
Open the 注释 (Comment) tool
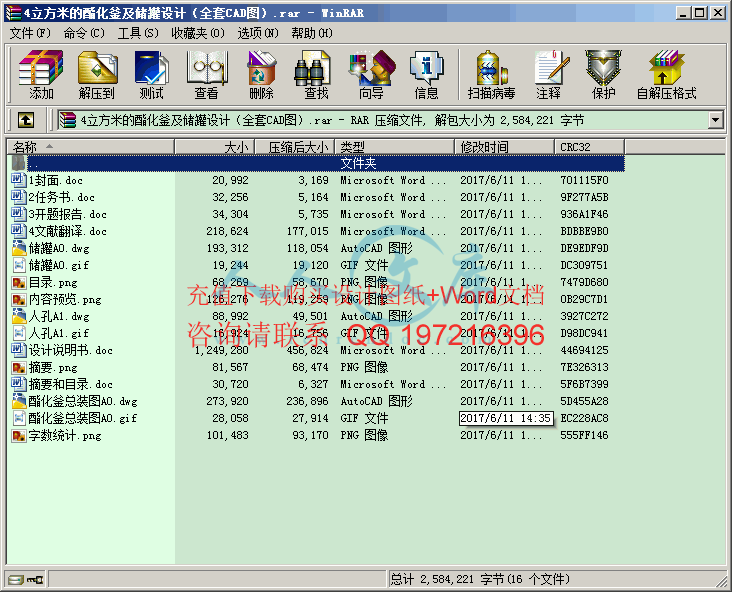(x=549, y=75)
